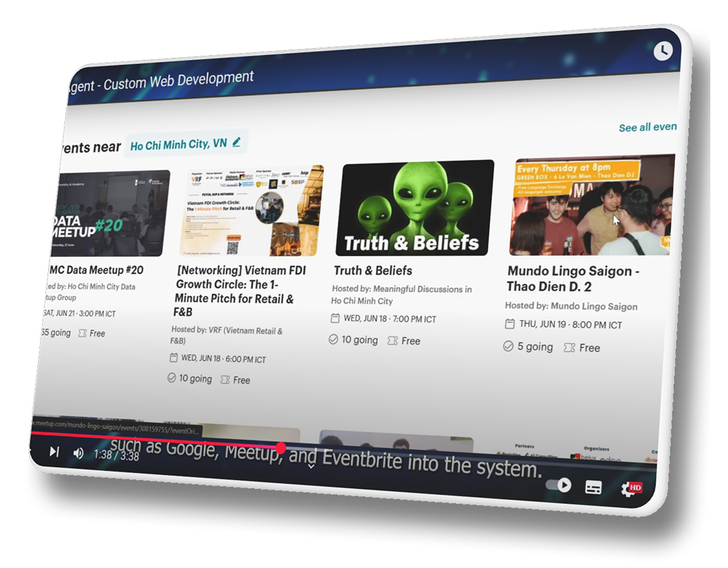Open the HD video settings gear
The height and width of the screenshot is (568, 728).
(630, 488)
